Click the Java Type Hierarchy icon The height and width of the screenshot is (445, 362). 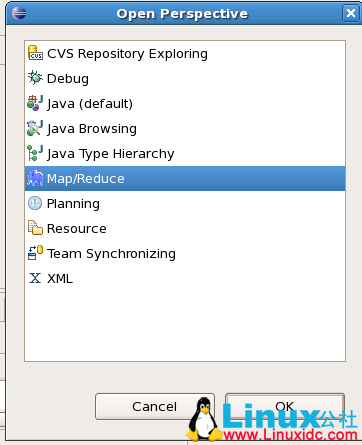pyautogui.click(x=35, y=153)
